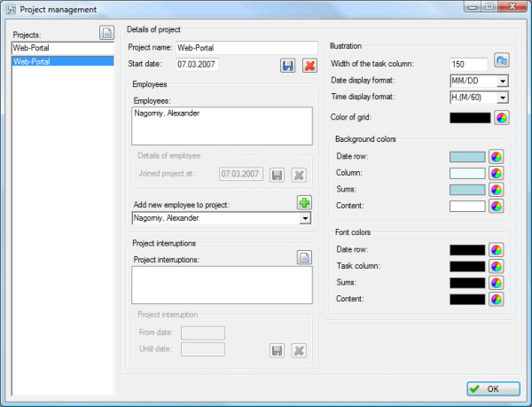Open the Time display format dropdown
The width and height of the screenshot is (532, 407).
click(x=503, y=98)
